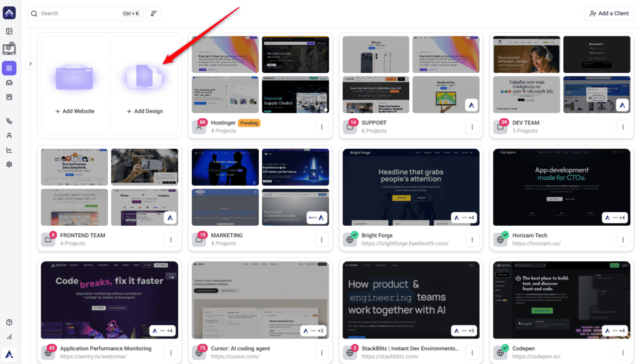Open the Hostinger card options menu
This screenshot has height=364, width=638.
321,127
